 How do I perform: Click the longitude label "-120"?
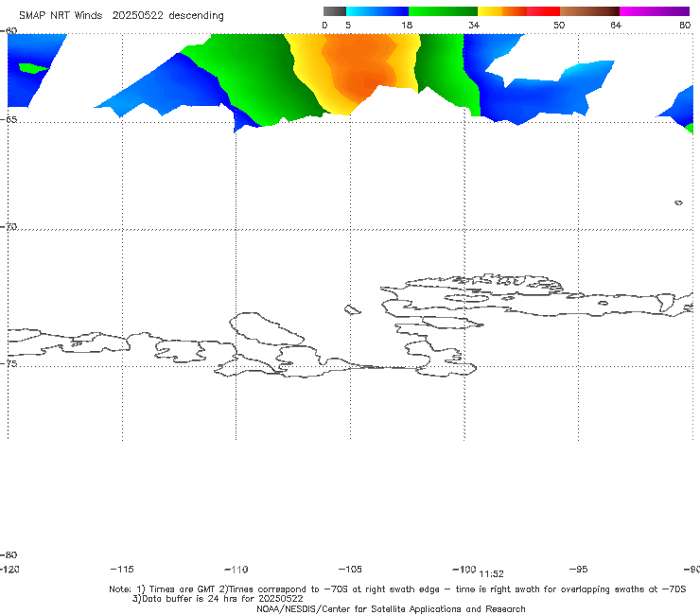(9, 570)
